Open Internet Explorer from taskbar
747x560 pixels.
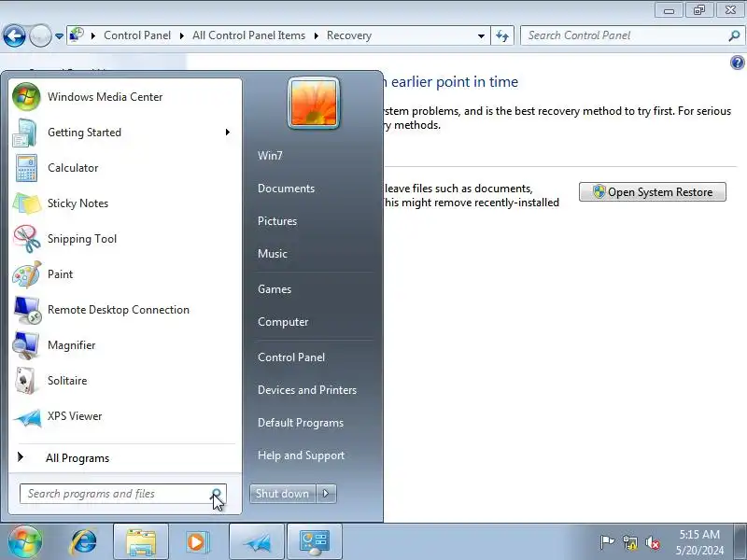point(83,542)
